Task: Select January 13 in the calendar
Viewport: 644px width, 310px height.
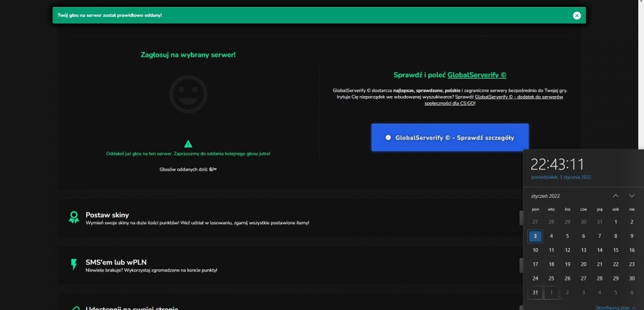Action: tap(583, 250)
